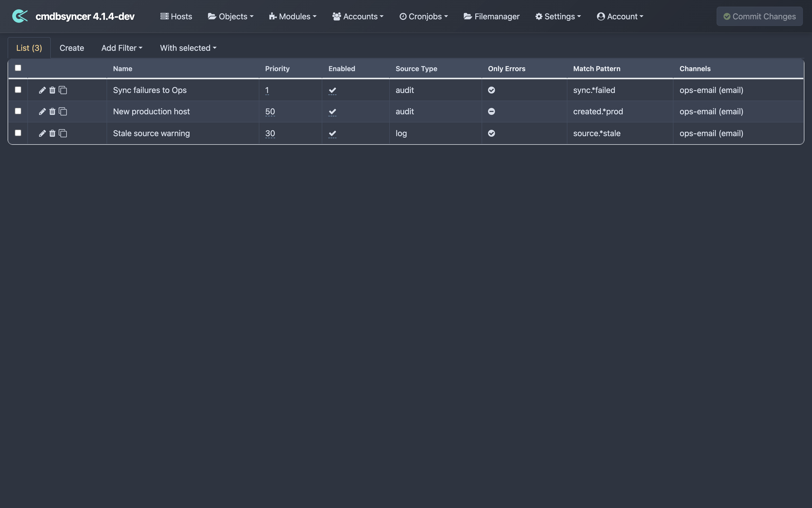This screenshot has height=508, width=812.
Task: Edit priority value 30 inline
Action: point(270,133)
